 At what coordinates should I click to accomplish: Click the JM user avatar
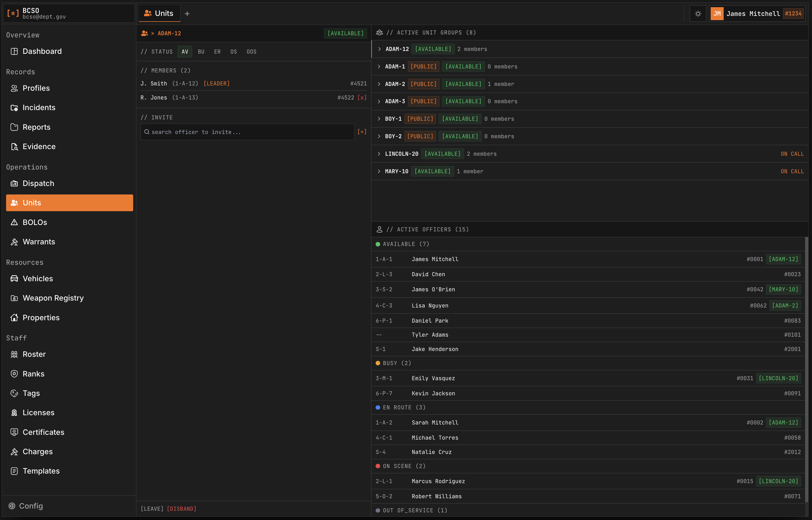717,14
